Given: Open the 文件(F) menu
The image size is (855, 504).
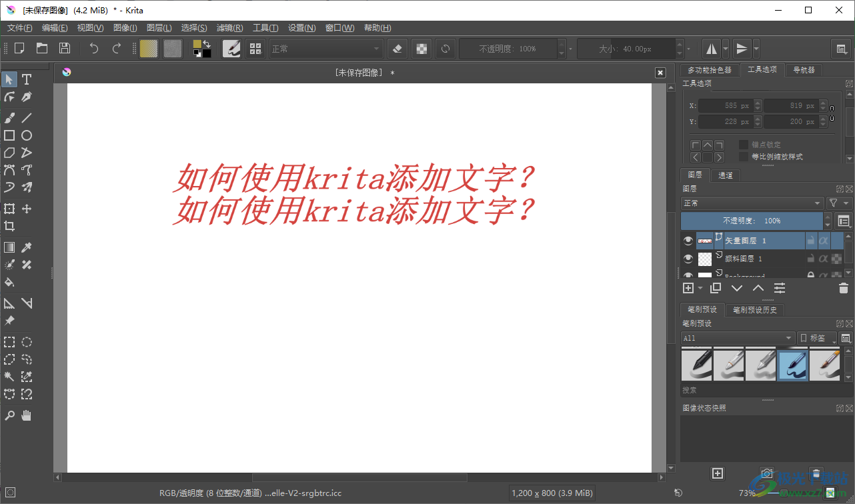Looking at the screenshot, I should 20,27.
